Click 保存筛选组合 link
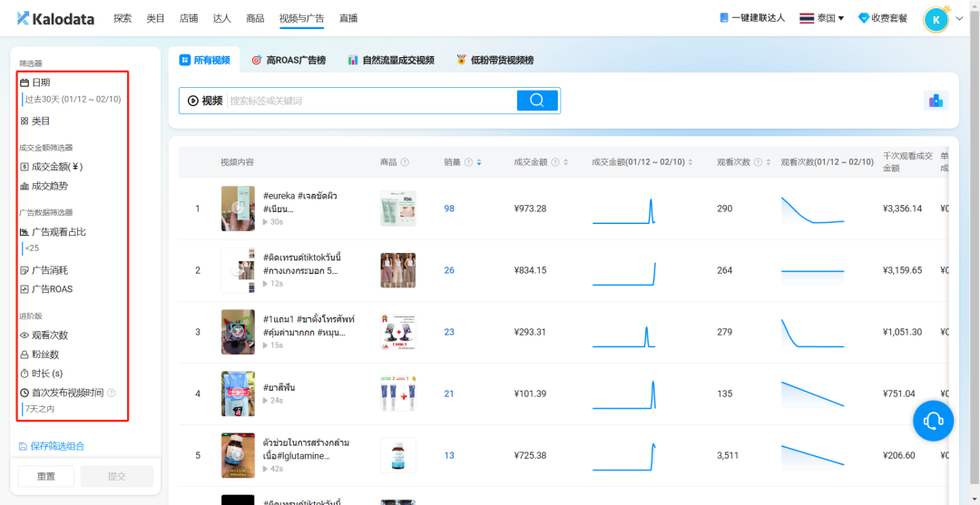The height and width of the screenshot is (505, 980). pos(51,446)
